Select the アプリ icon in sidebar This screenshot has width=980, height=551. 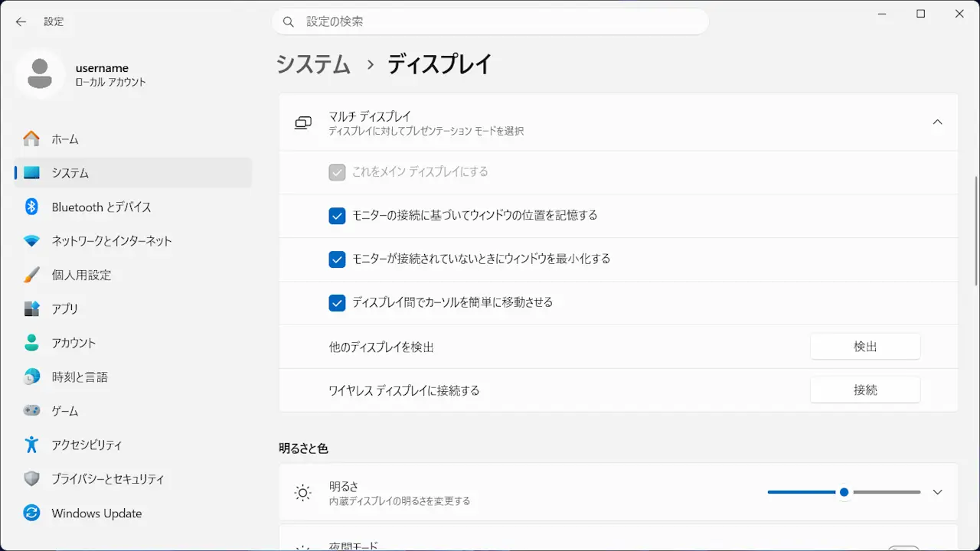[31, 309]
